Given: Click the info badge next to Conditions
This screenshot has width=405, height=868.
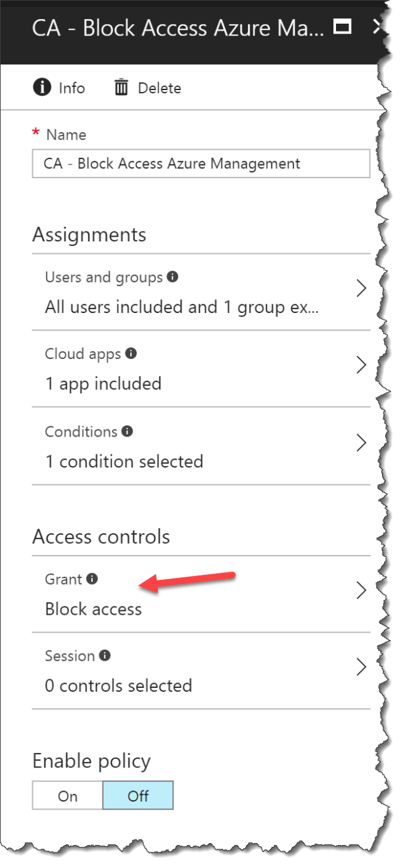Looking at the screenshot, I should pos(128,429).
